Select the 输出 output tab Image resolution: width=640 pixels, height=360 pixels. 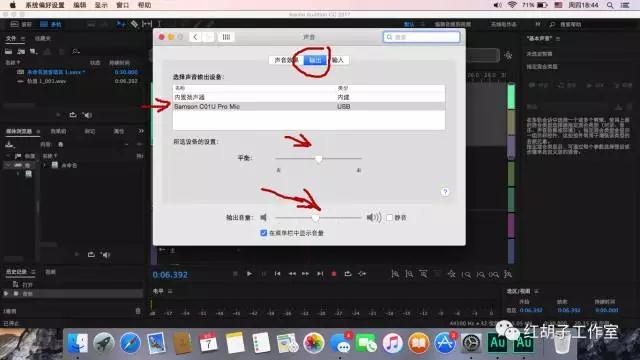[x=315, y=60]
